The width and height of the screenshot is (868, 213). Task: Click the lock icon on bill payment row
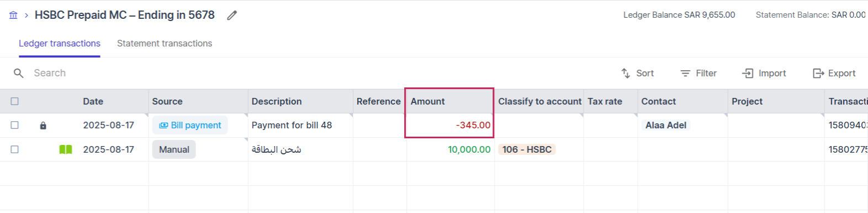[x=43, y=126]
